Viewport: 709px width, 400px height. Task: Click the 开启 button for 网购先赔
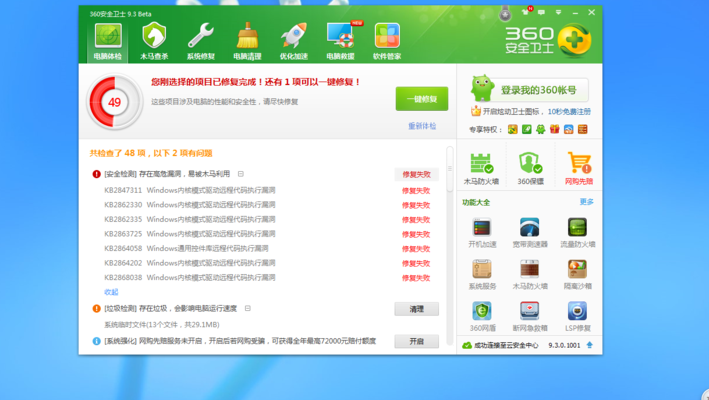click(416, 341)
